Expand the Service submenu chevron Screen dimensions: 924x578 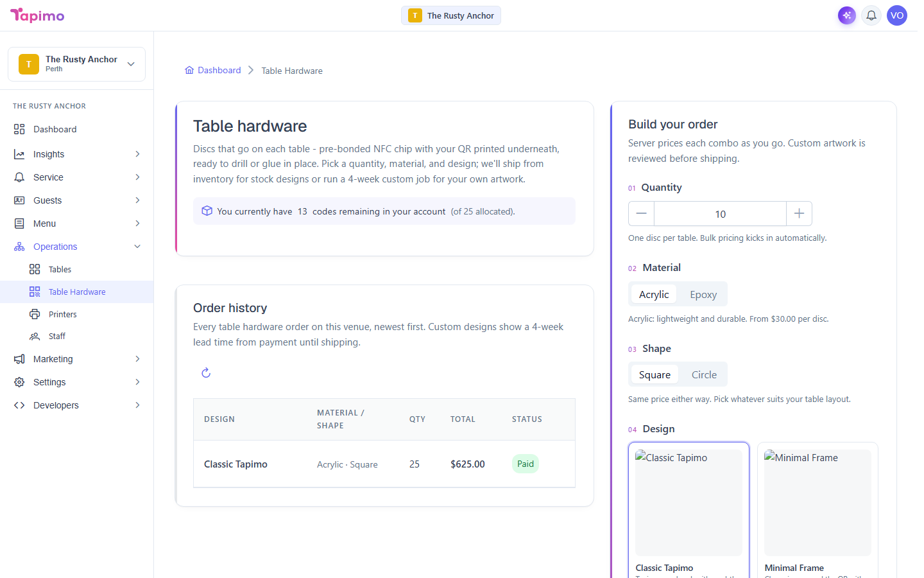tap(137, 177)
